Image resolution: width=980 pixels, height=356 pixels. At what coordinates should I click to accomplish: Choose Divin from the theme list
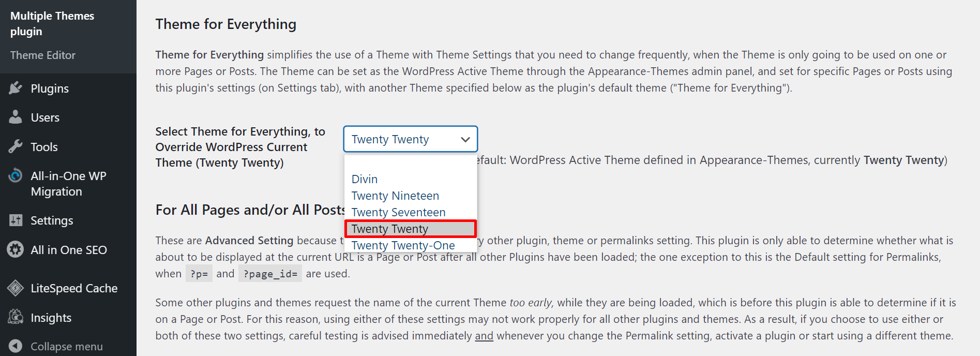coord(365,179)
